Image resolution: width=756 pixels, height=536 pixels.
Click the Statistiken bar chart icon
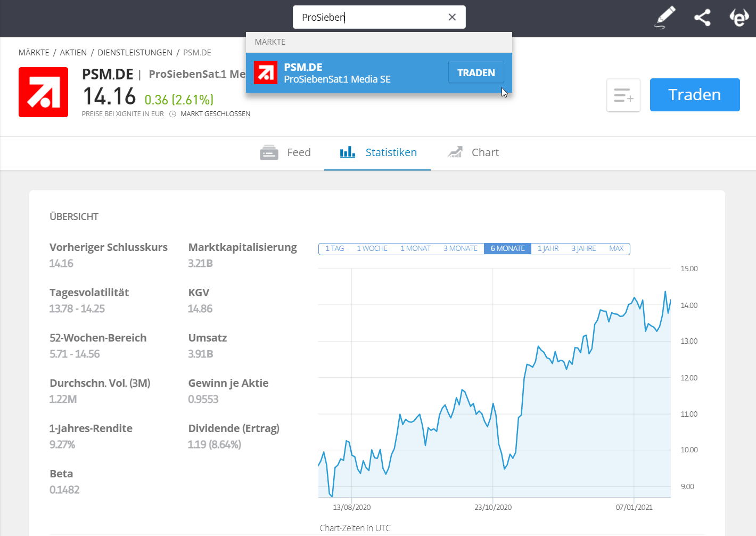pos(348,152)
